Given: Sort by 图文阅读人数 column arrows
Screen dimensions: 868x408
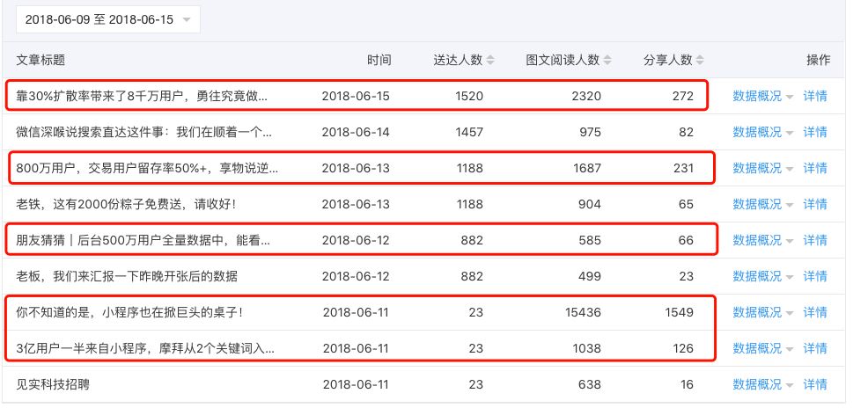Looking at the screenshot, I should (x=607, y=61).
